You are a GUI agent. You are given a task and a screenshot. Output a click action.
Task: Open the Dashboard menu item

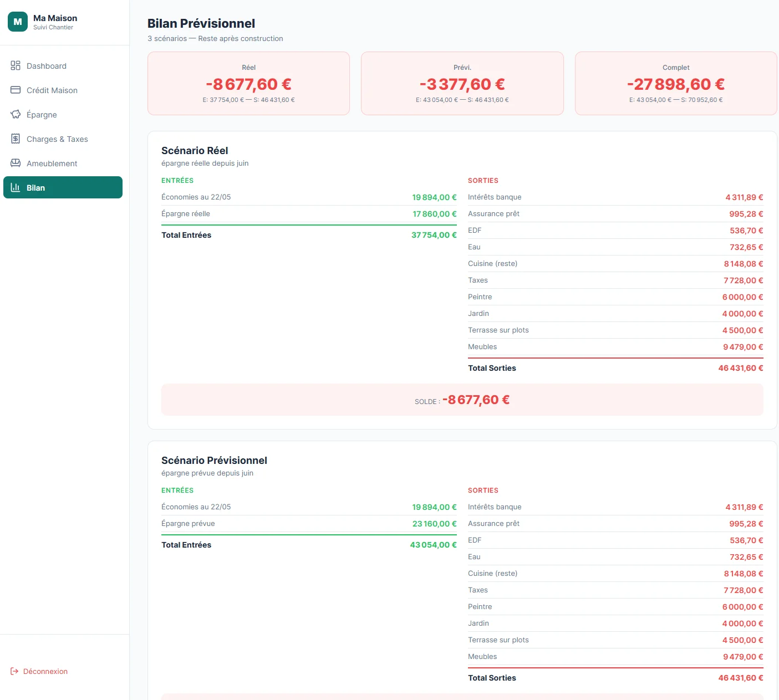(x=47, y=66)
